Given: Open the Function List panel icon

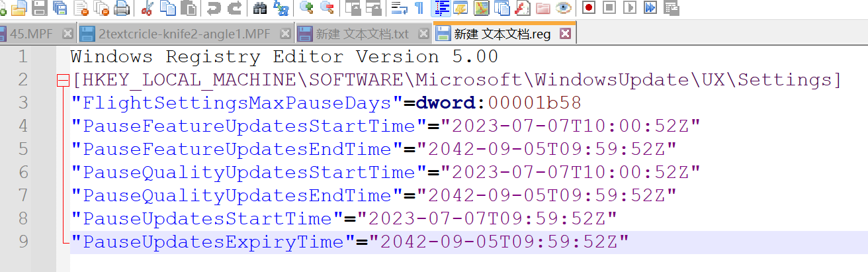Looking at the screenshot, I should (x=523, y=8).
